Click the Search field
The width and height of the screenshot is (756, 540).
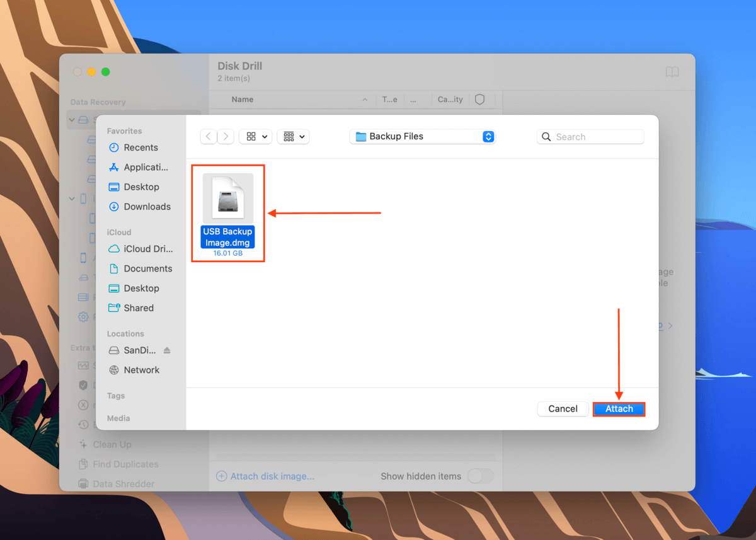tap(591, 137)
